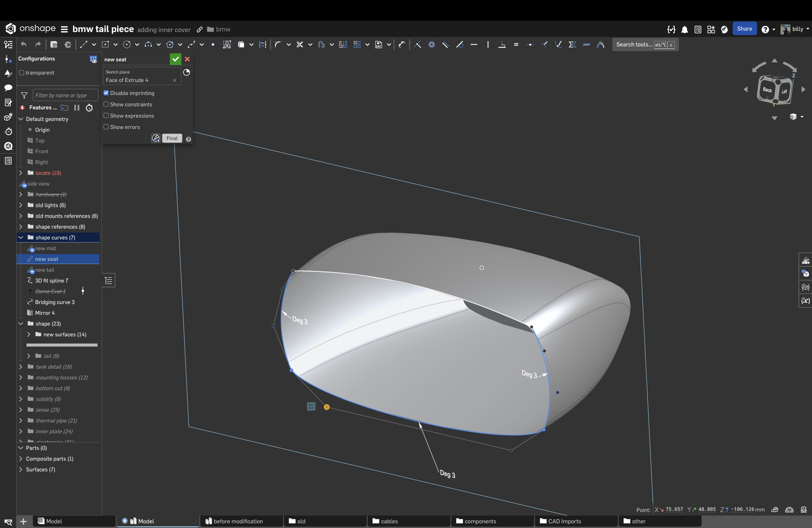Apply the Equal constraint tool

pyautogui.click(x=516, y=45)
